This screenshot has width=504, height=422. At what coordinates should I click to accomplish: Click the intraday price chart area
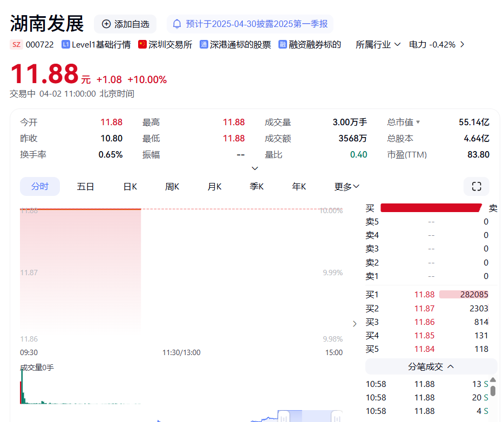pyautogui.click(x=181, y=274)
